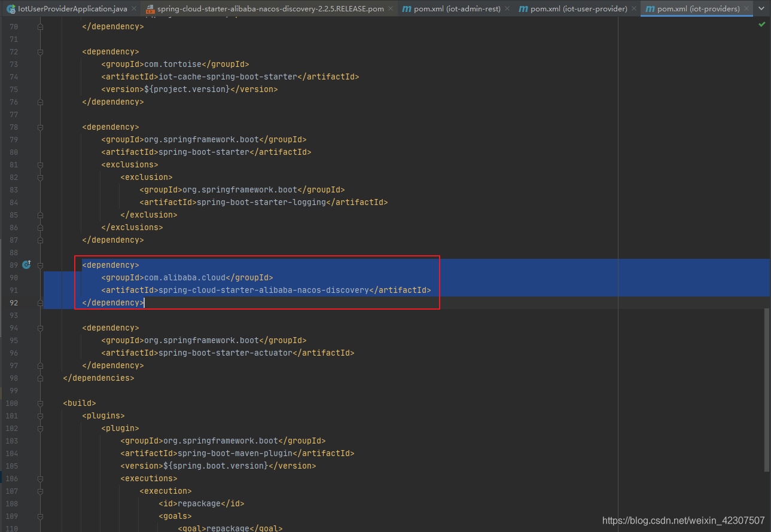
Task: Open the hidden tabs dropdown arrow
Action: [x=762, y=9]
